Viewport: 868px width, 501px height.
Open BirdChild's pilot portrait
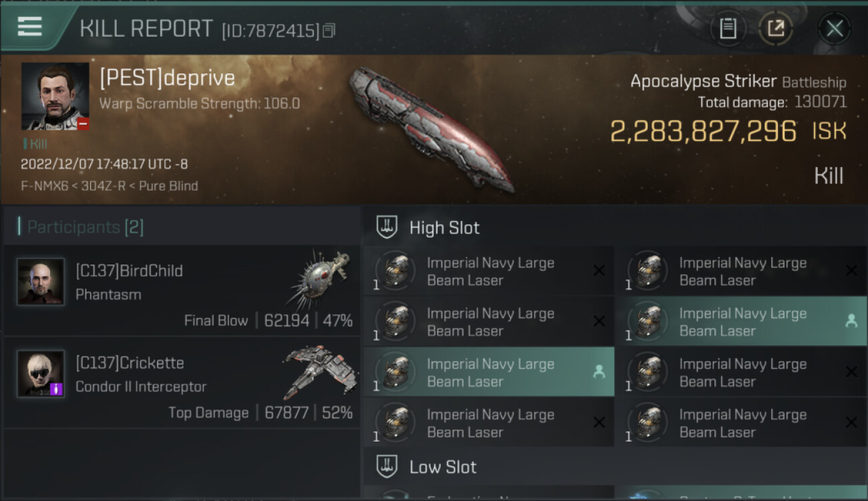coord(41,282)
